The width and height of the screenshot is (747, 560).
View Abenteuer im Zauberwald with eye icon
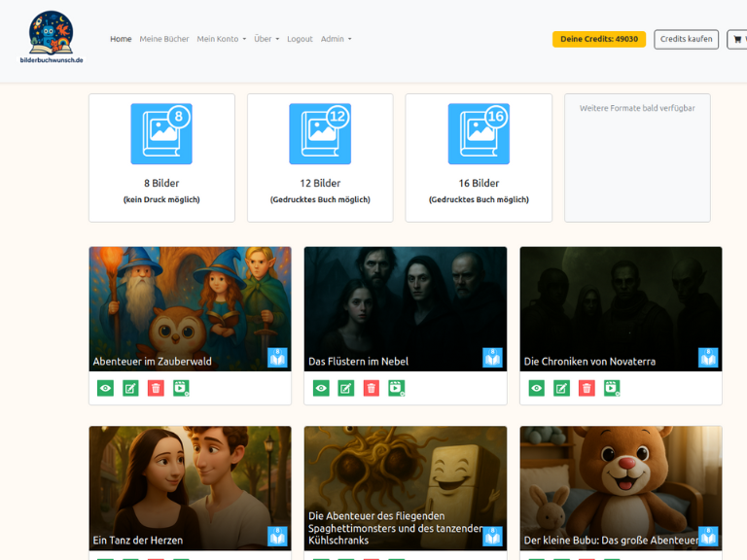pos(105,388)
